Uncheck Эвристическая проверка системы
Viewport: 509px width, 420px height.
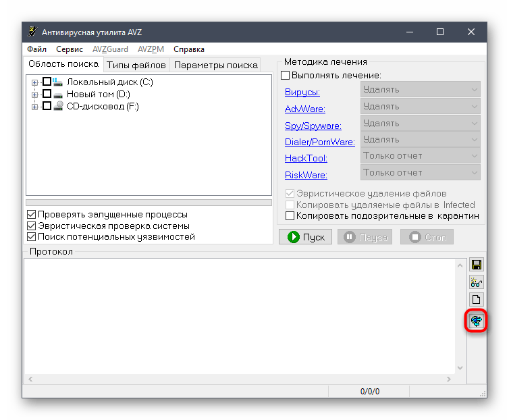32,226
